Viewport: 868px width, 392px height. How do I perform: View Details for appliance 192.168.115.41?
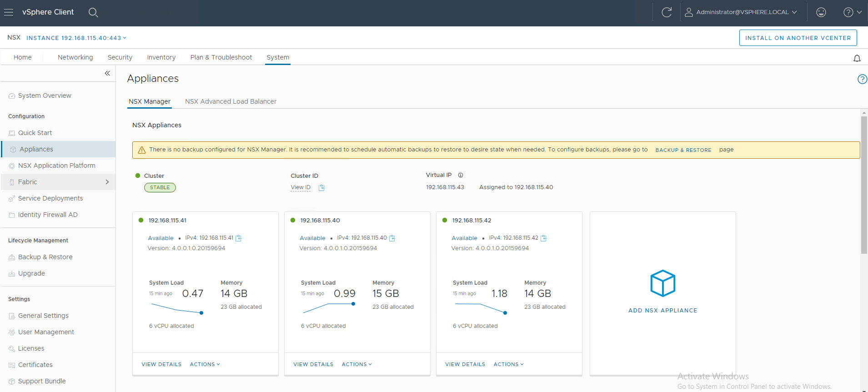(161, 364)
